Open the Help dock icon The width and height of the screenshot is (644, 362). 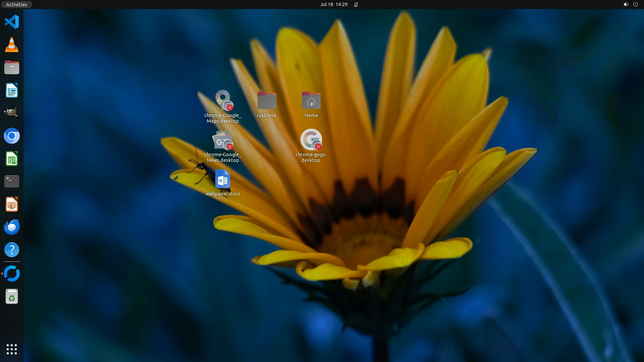12,250
